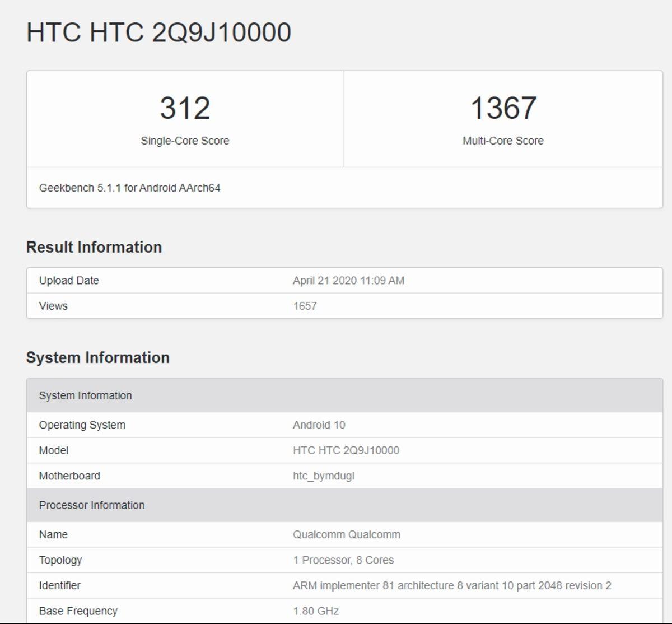Click the Single-Core Score label
The image size is (672, 624).
[185, 141]
